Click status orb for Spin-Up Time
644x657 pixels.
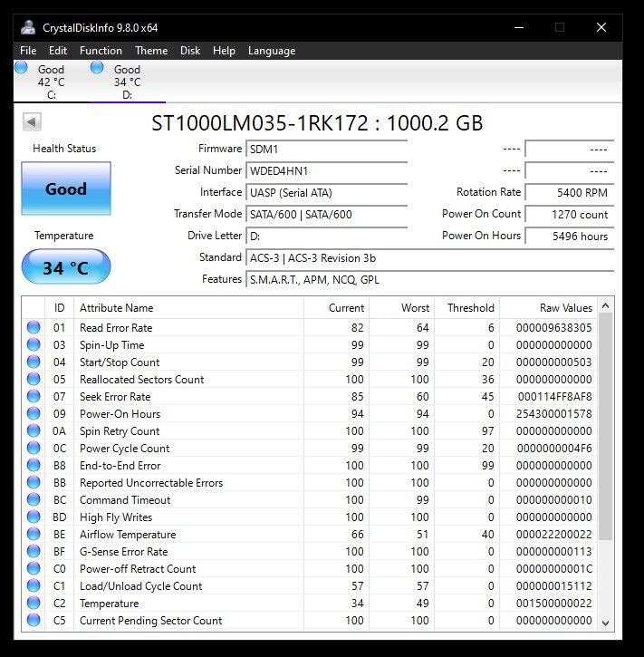pos(34,344)
